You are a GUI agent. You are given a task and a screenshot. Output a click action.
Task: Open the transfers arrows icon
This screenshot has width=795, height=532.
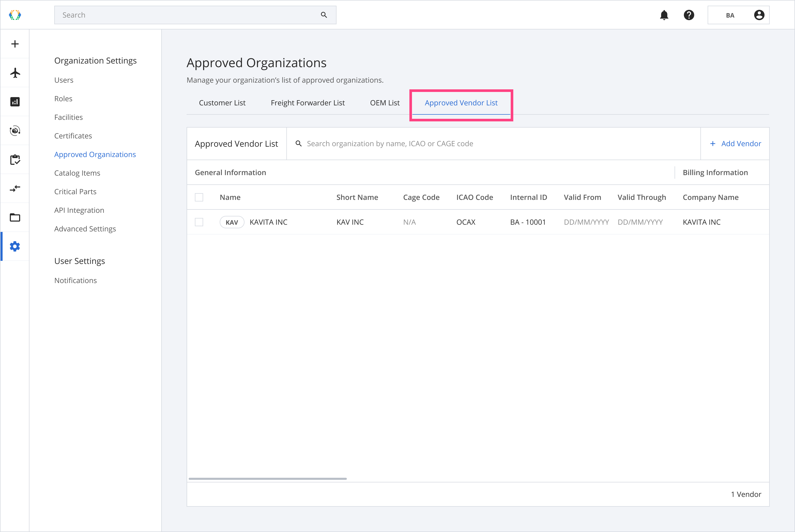point(15,188)
